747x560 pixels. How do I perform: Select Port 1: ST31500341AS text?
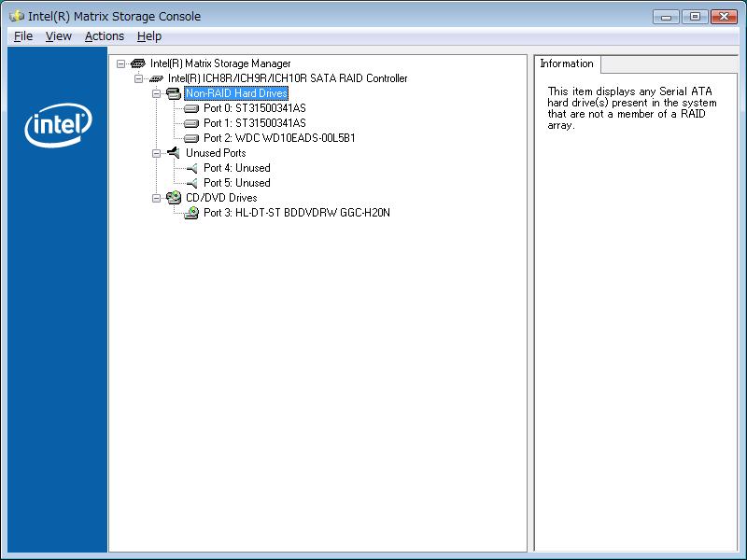[x=254, y=123]
